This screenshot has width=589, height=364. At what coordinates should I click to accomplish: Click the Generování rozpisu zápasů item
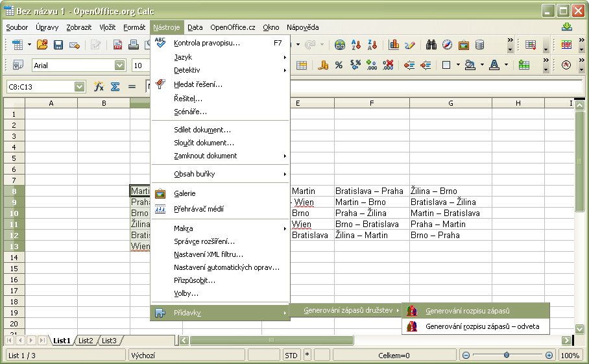pyautogui.click(x=475, y=311)
